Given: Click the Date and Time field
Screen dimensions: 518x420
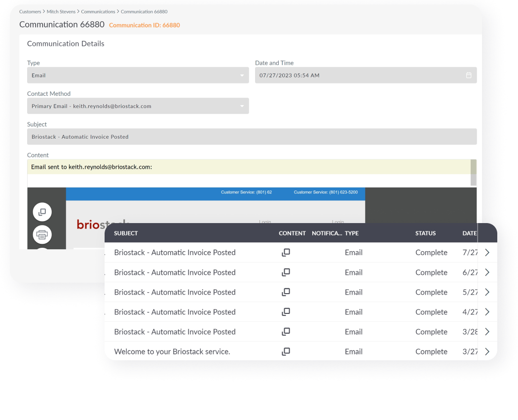Looking at the screenshot, I should pos(366,76).
